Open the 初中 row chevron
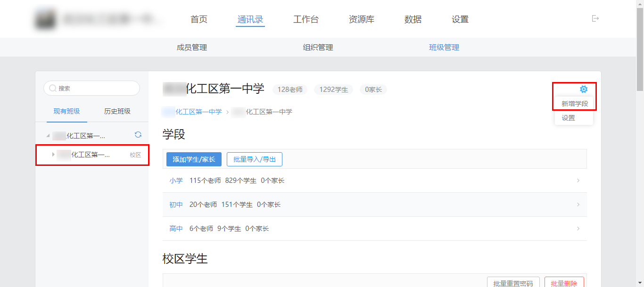Viewport: 644px width, 287px height. tap(578, 205)
